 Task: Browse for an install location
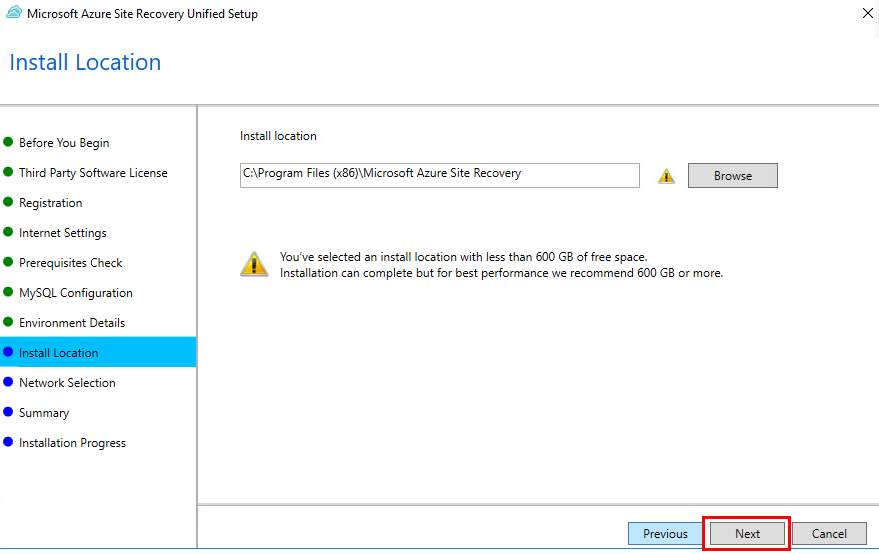[733, 176]
